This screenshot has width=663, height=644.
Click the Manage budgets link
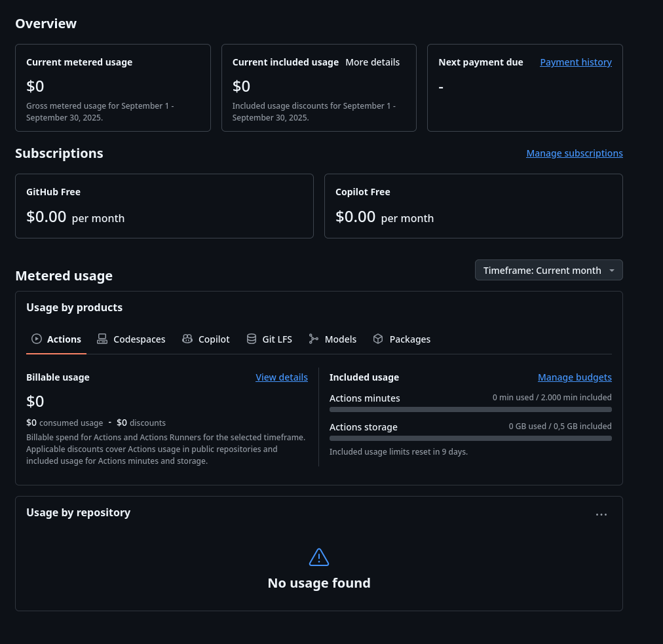click(575, 377)
